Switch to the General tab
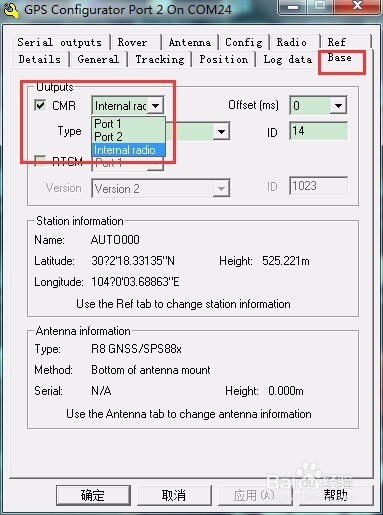Image resolution: width=383 pixels, height=515 pixels. [x=98, y=59]
